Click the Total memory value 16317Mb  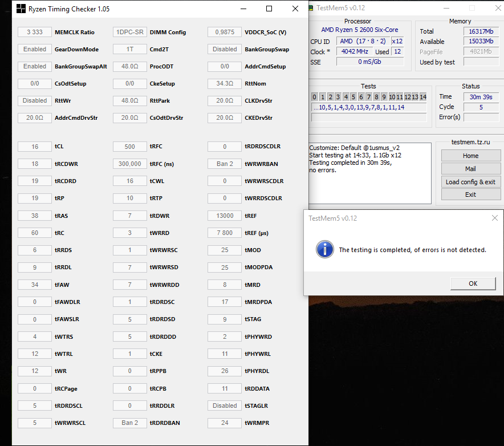481,31
